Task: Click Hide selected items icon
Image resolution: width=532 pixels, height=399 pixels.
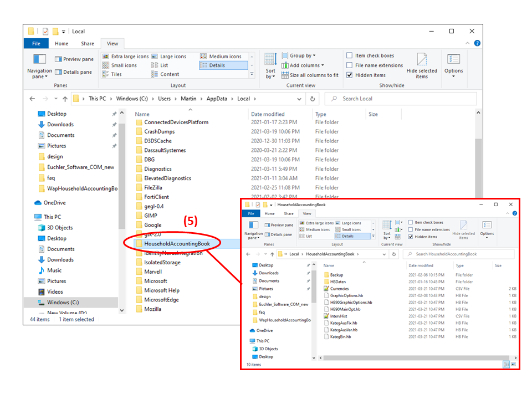Action: (422, 60)
